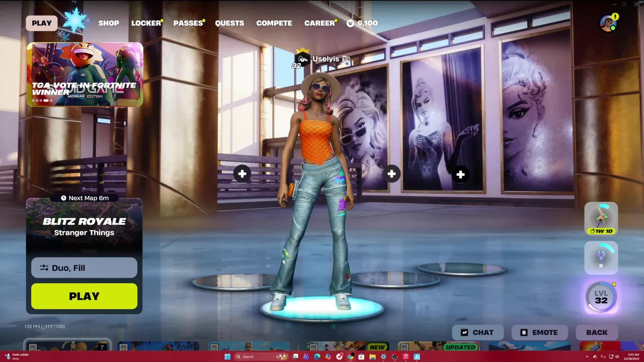The image size is (644, 362).
Task: Open the CAREER tab
Action: click(319, 23)
